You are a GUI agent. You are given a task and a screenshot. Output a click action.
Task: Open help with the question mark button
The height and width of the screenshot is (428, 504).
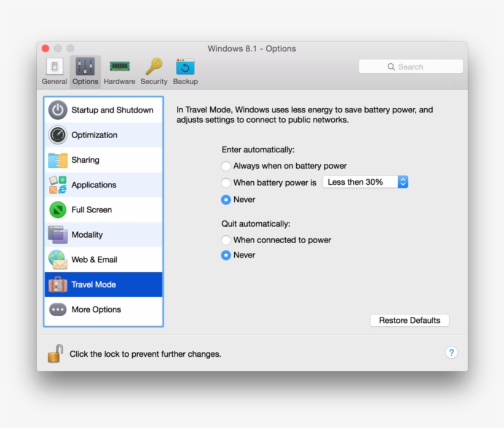pyautogui.click(x=451, y=352)
